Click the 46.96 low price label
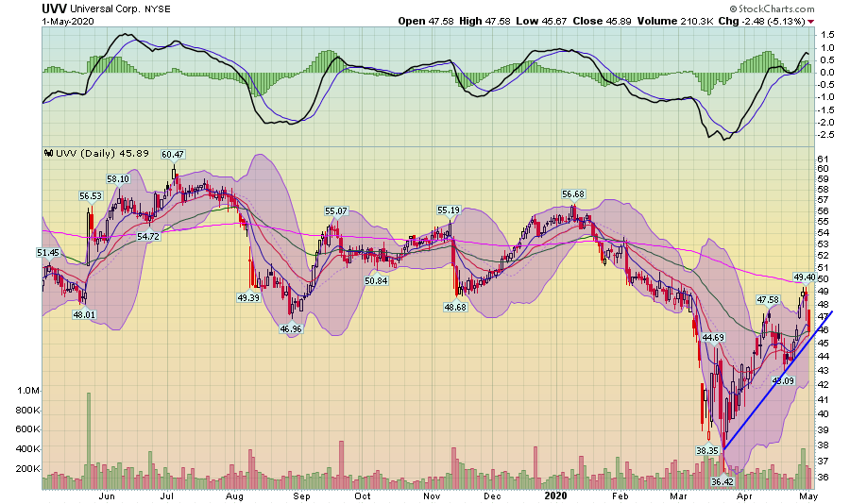Screen dimensions: 850x504 tap(291, 329)
